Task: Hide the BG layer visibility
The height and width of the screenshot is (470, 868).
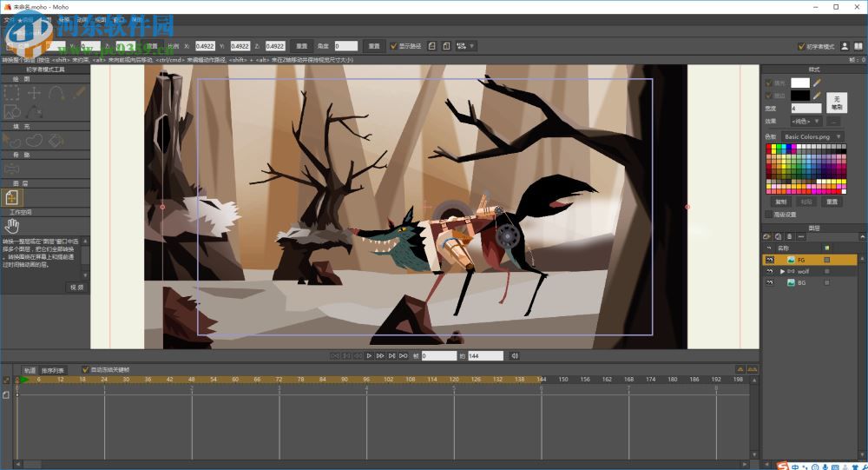Action: click(770, 283)
